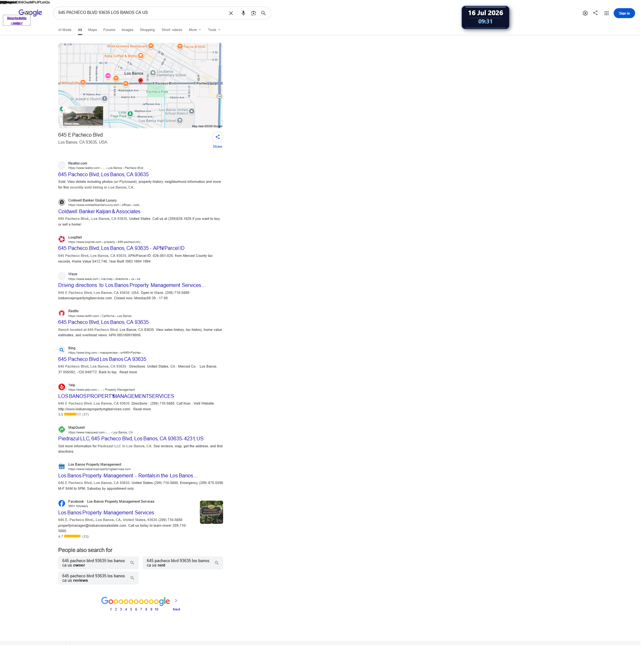
Task: Click the pink hotel marker on map
Action: pos(108,77)
